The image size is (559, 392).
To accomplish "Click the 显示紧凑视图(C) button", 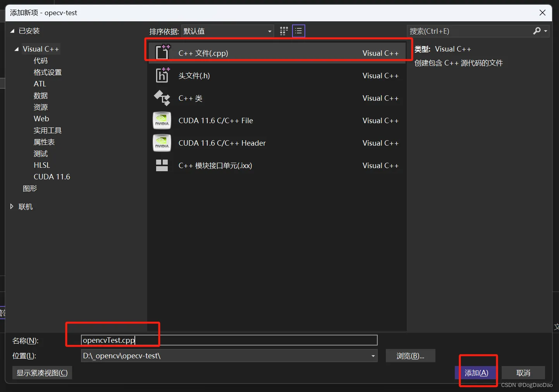I will click(x=42, y=373).
